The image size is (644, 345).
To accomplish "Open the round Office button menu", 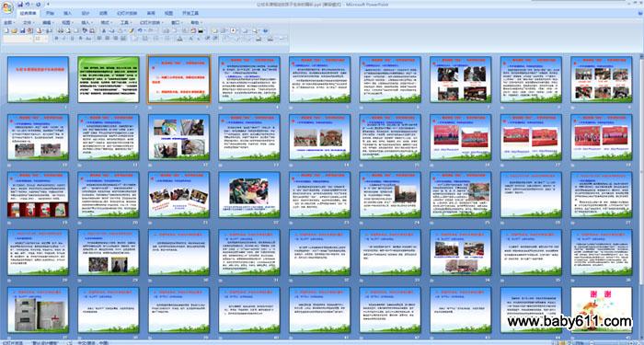I will click(7, 7).
